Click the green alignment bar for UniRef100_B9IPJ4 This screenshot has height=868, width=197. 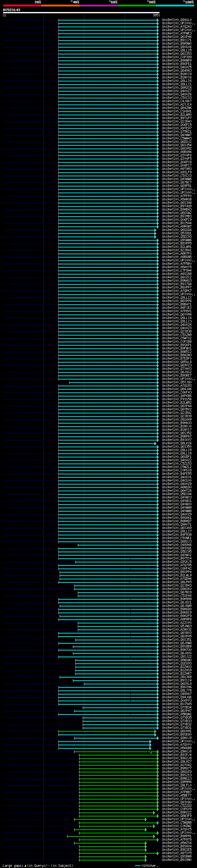tap(119, 754)
